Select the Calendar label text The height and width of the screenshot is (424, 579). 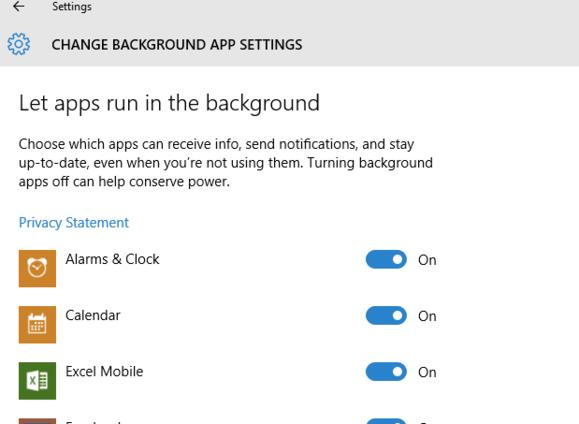click(93, 315)
